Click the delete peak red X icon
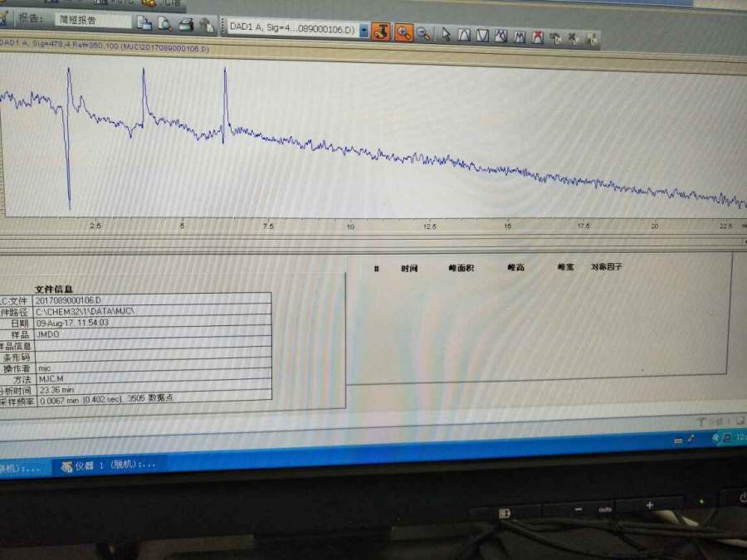The width and height of the screenshot is (747, 560). (537, 37)
